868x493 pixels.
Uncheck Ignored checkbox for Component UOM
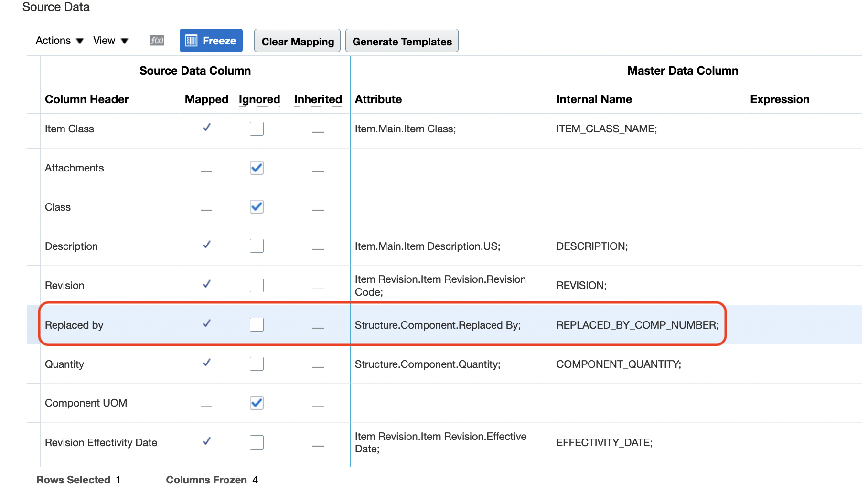pyautogui.click(x=257, y=403)
